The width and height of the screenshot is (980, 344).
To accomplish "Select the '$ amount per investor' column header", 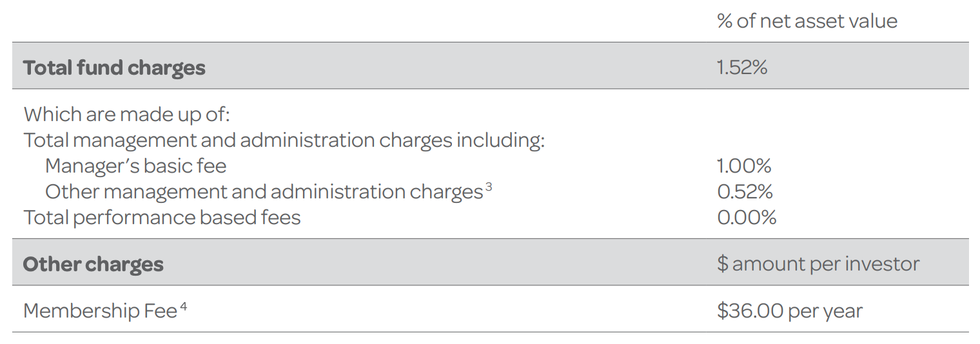I will [818, 264].
